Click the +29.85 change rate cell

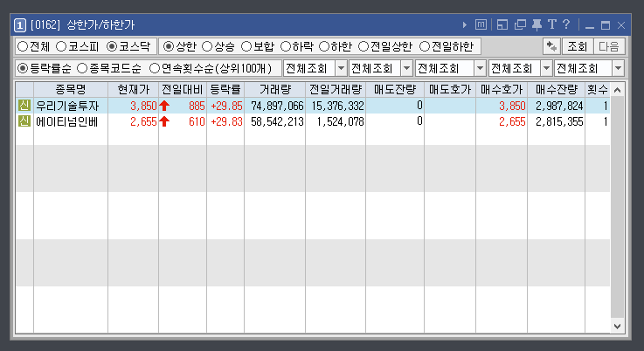click(226, 106)
